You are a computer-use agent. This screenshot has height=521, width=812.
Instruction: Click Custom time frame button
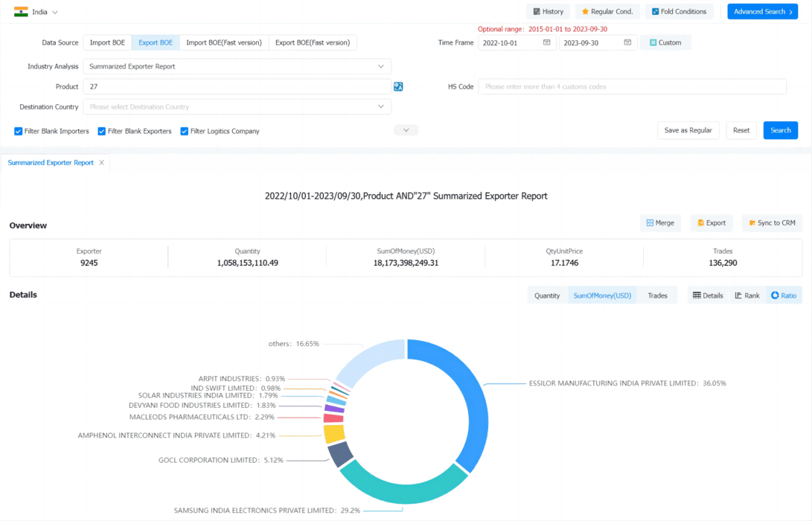coord(665,42)
